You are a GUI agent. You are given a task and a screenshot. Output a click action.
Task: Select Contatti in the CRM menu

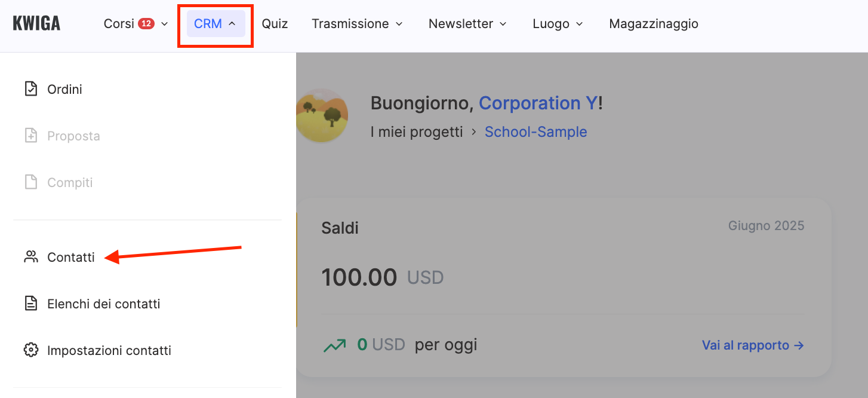71,258
